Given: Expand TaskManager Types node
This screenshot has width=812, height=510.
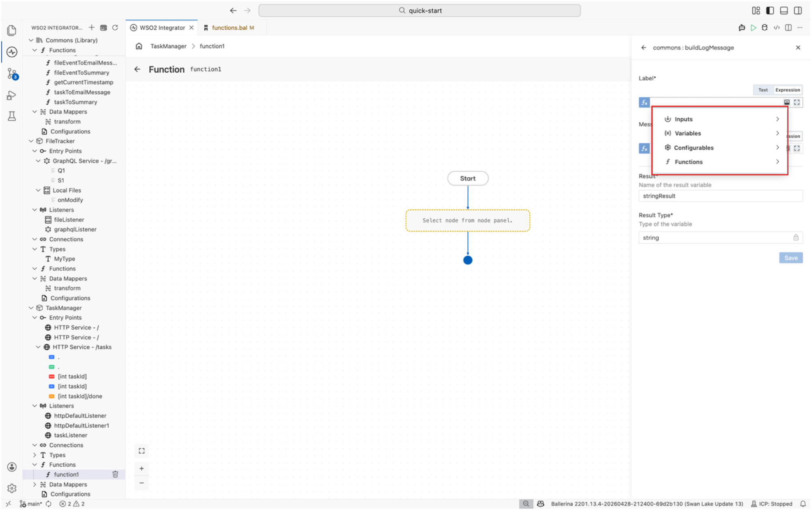Looking at the screenshot, I should point(35,455).
